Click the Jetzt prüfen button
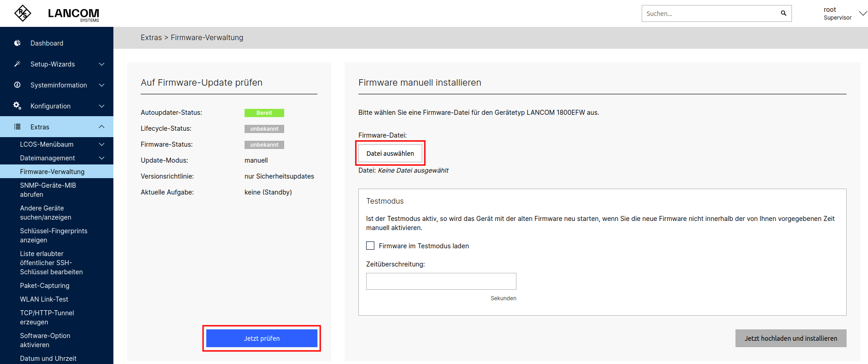The height and width of the screenshot is (364, 868). (x=262, y=338)
